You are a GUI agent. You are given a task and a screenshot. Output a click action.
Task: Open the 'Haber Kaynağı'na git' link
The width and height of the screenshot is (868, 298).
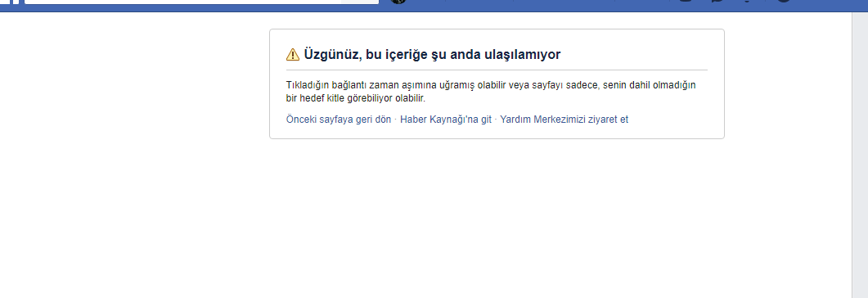pyautogui.click(x=446, y=119)
